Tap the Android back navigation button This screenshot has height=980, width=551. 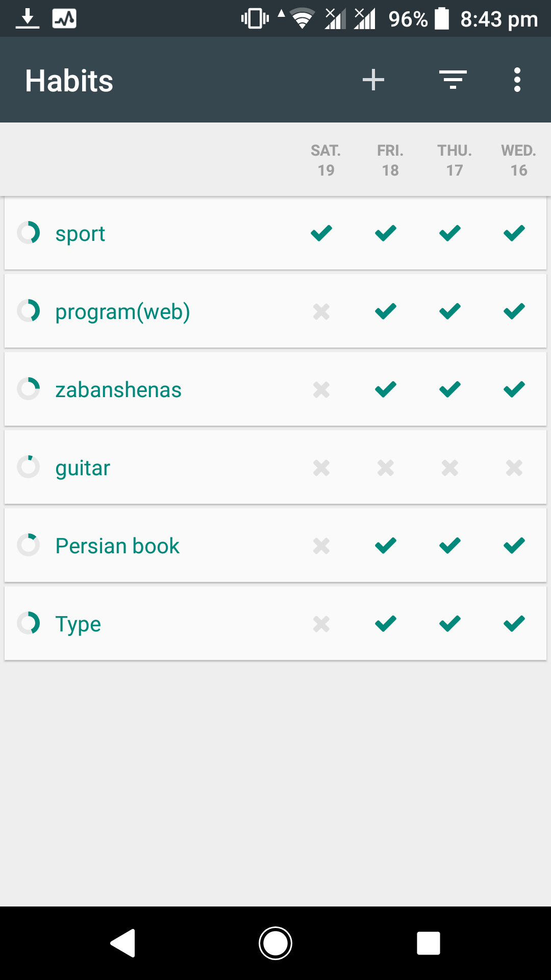click(123, 943)
